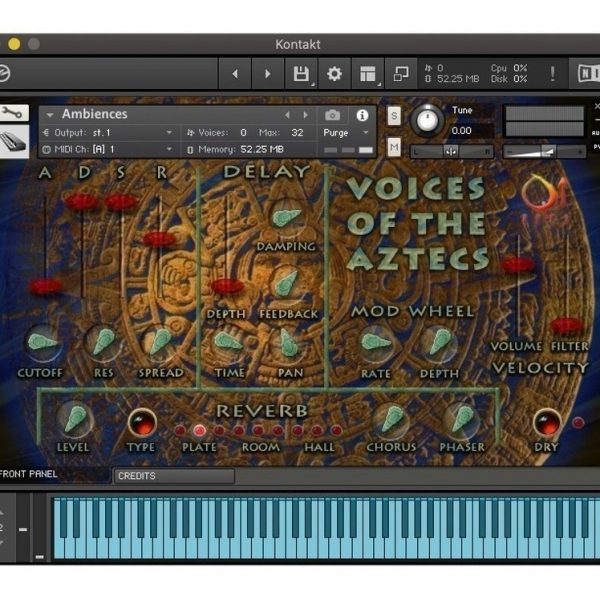Click the exclamation warning indicator
This screenshot has height=600, width=600.
tap(552, 73)
